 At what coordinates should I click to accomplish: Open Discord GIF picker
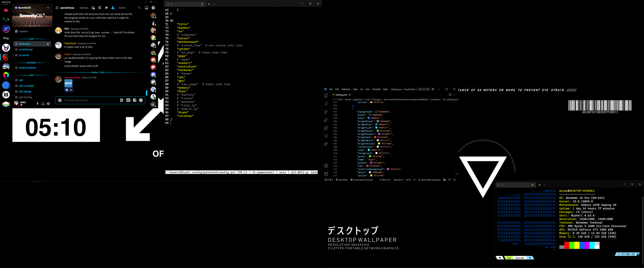tap(128, 100)
